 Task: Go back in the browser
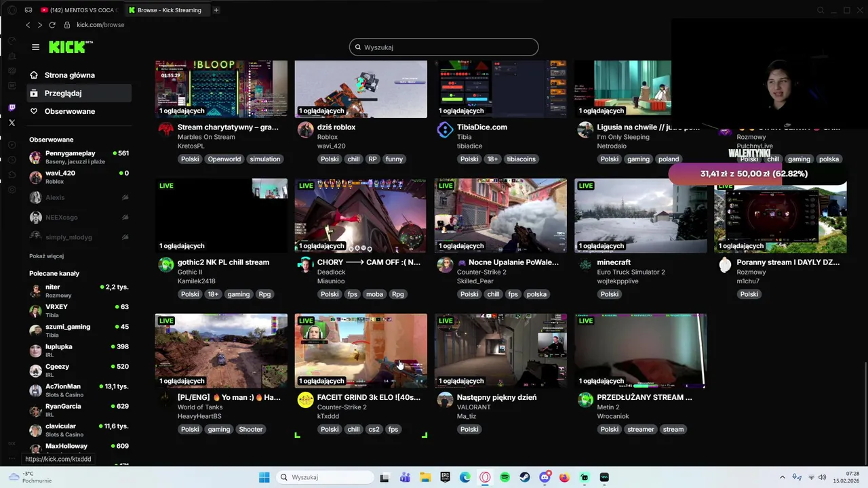pyautogui.click(x=28, y=25)
